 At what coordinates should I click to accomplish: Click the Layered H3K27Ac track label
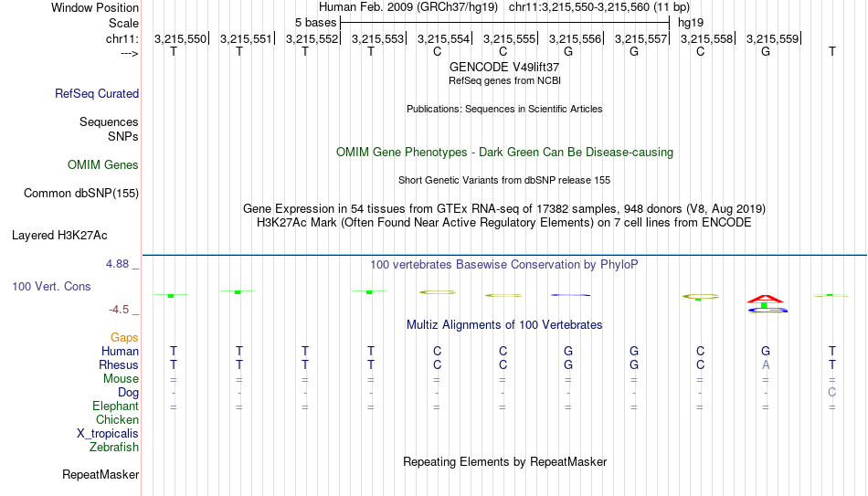59,236
